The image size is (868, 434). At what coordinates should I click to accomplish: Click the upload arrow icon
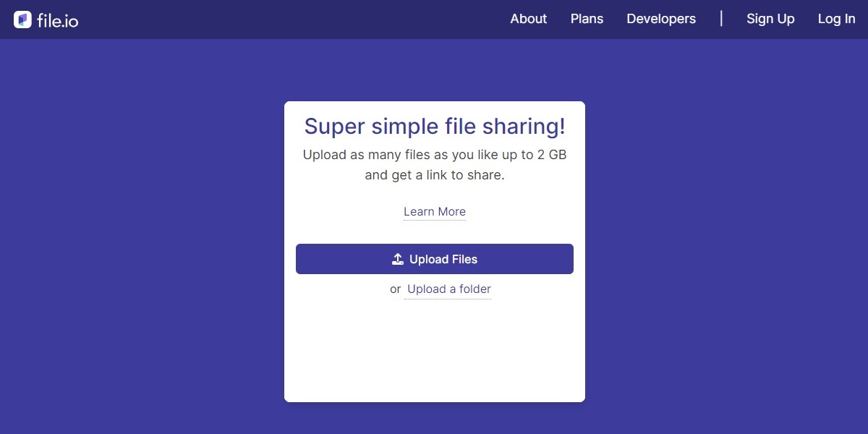(397, 259)
